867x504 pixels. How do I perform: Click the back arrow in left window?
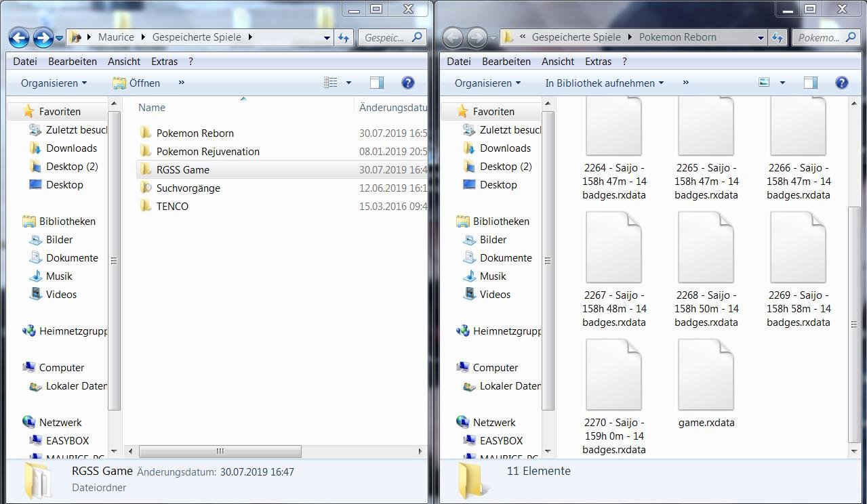[19, 38]
